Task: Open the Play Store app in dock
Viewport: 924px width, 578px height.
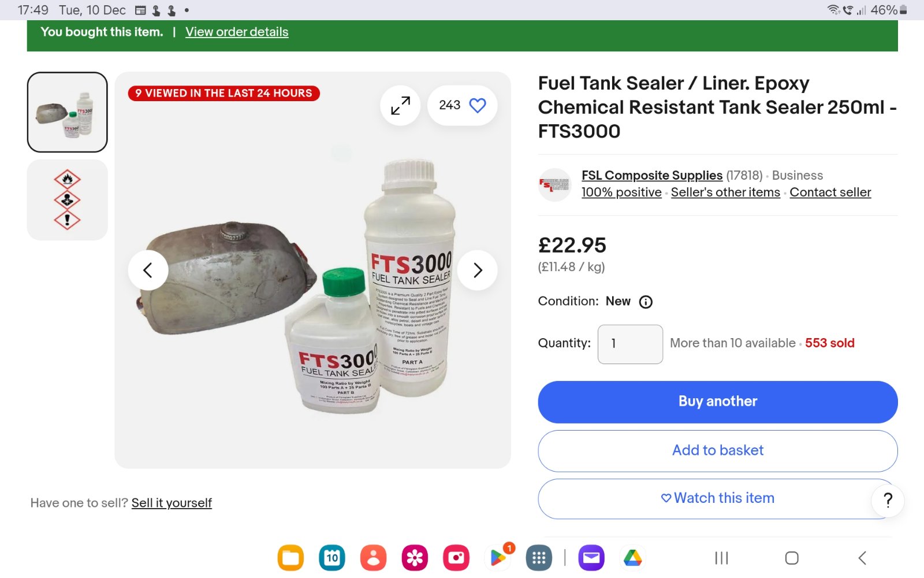Action: [x=497, y=558]
